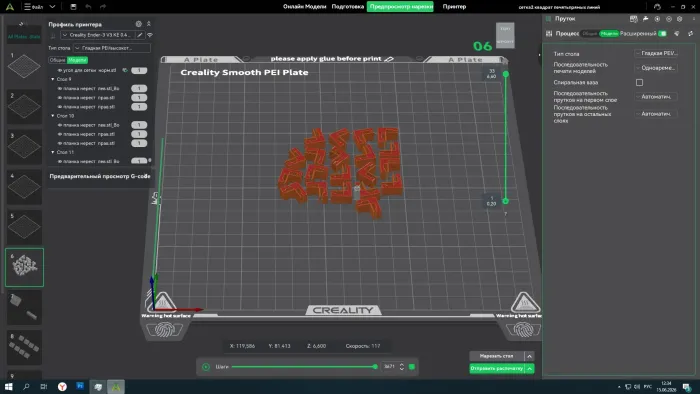
Task: Switch to the Принтер tab
Action: (454, 7)
